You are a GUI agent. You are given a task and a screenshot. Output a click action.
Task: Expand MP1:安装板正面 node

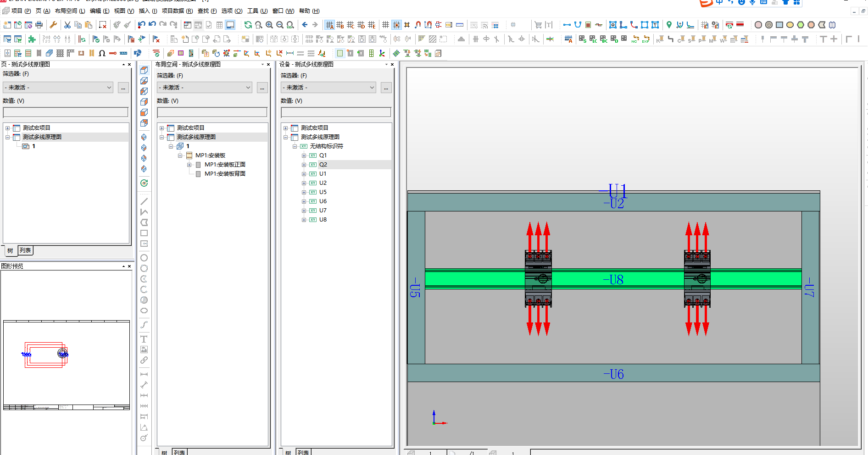point(189,165)
